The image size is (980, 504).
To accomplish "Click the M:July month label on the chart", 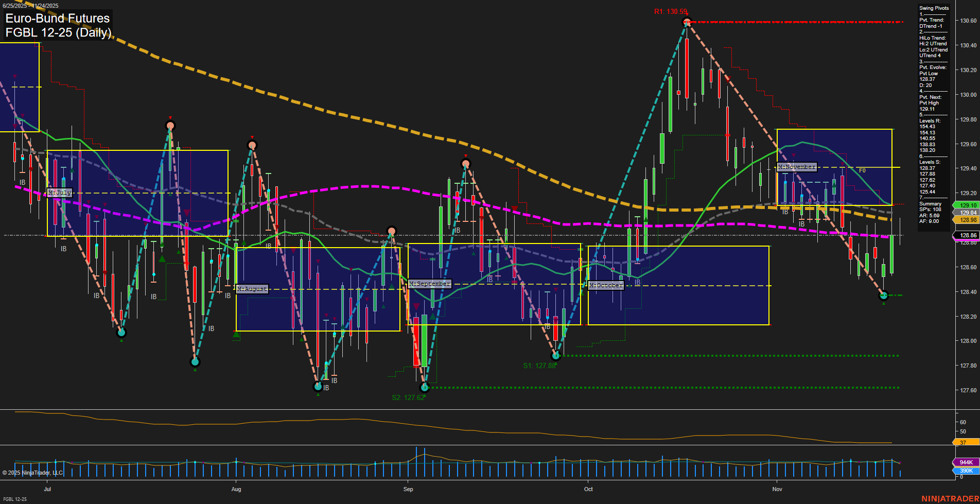I will (59, 193).
